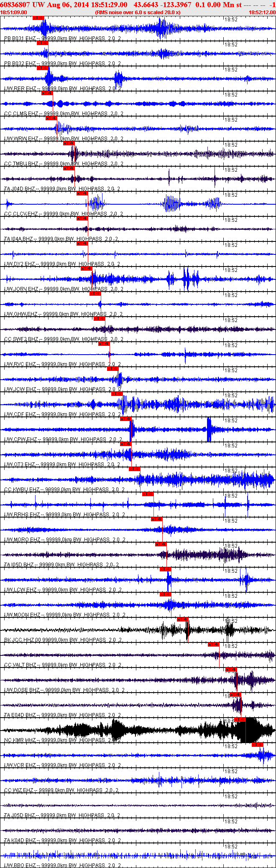Screen dimensions: 276x868
Task: Select station label 'UW RER EHZ'
Action: (x=20, y=89)
